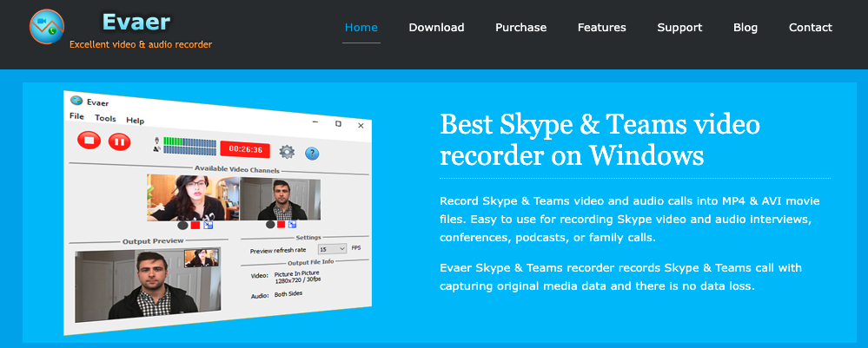Navigate to the Features page

tap(602, 27)
